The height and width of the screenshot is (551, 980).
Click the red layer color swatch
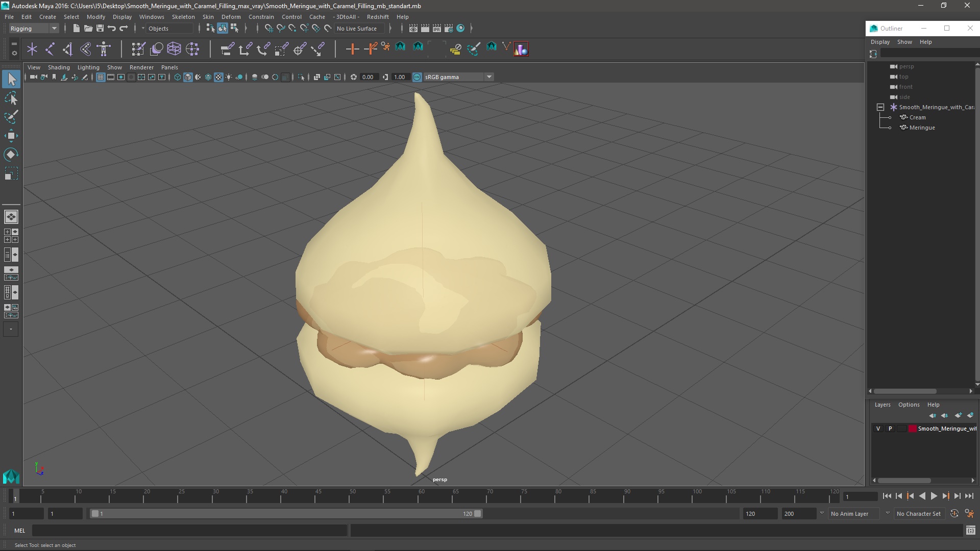(x=912, y=429)
